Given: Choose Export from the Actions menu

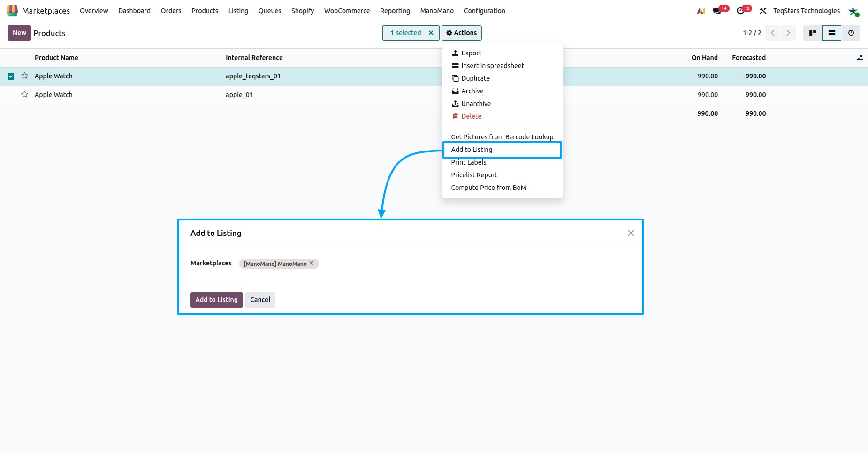Looking at the screenshot, I should (x=502, y=53).
